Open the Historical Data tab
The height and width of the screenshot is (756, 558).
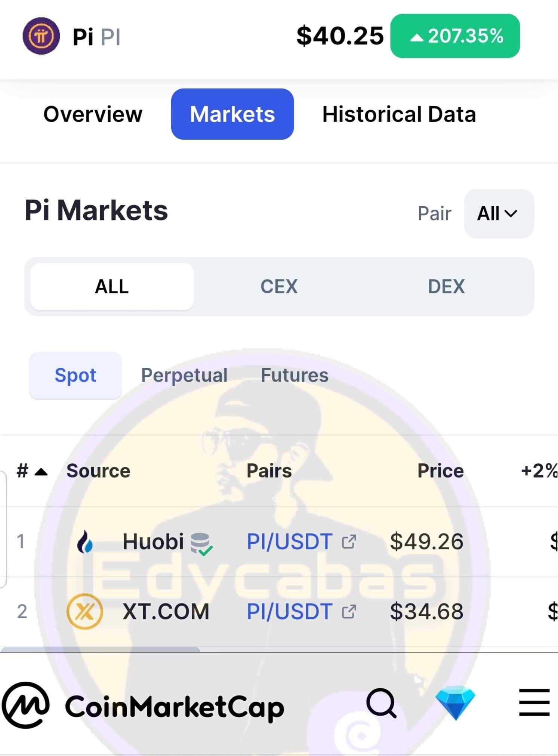pos(399,114)
